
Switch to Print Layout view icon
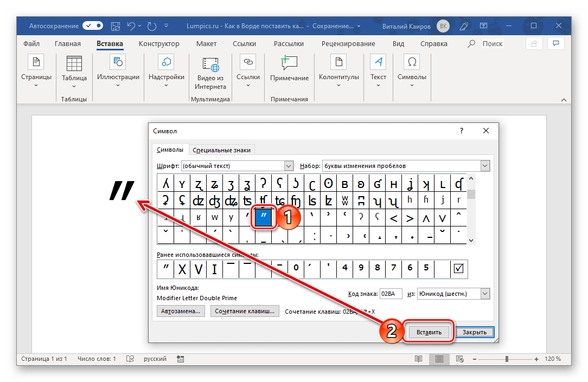pyautogui.click(x=439, y=359)
